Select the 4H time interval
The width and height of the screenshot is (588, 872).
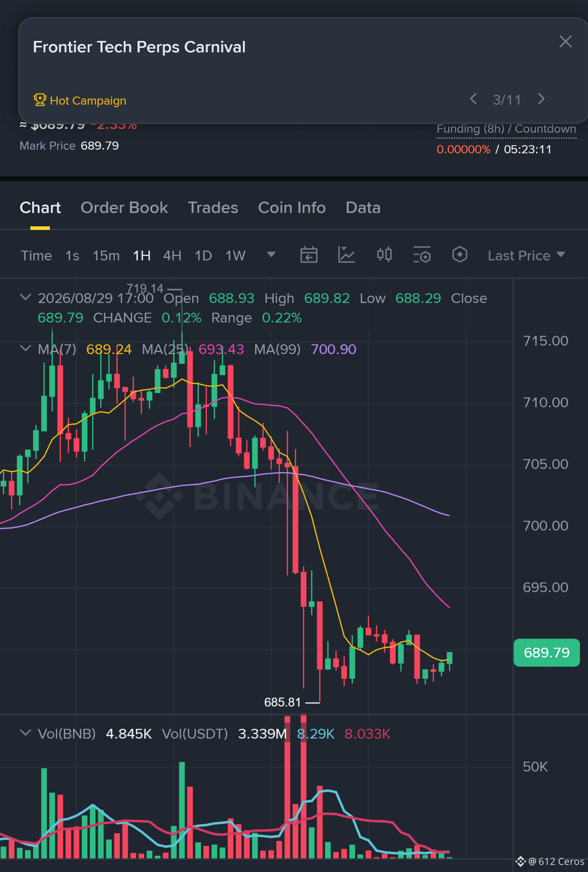pos(172,256)
